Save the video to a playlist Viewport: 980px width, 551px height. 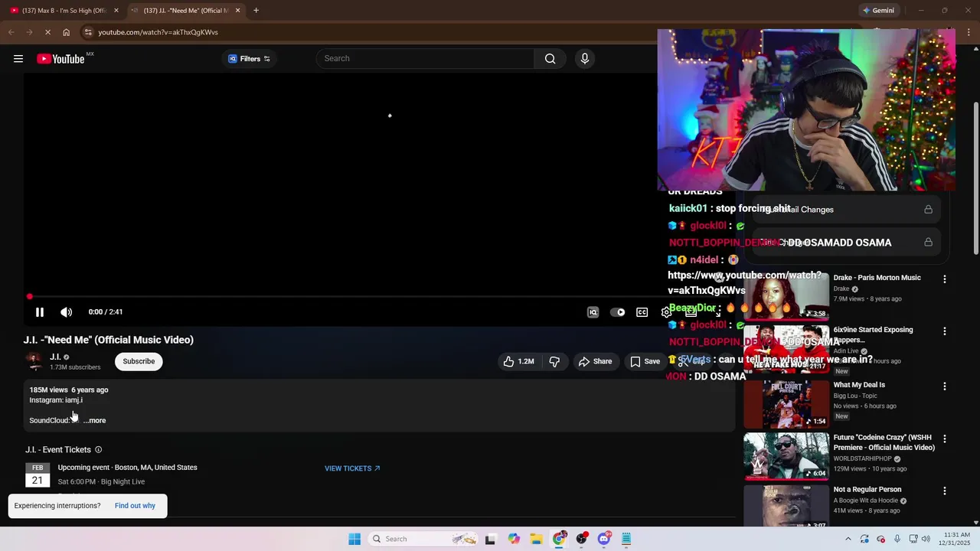tap(645, 361)
